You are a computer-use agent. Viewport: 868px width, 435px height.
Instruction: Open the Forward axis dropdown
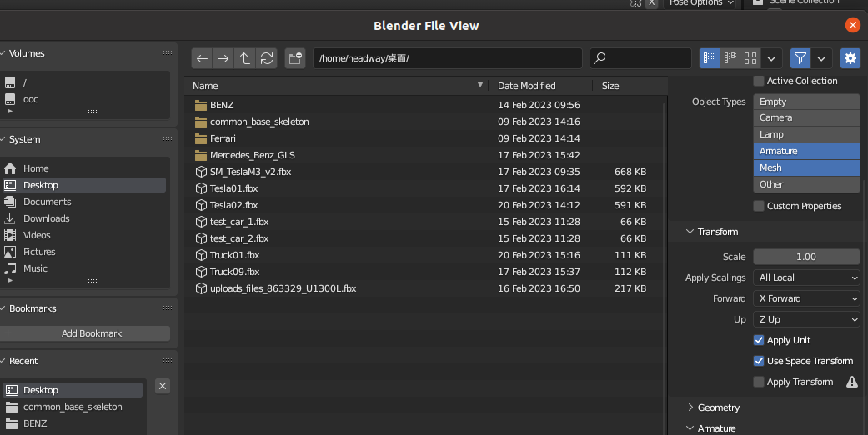[806, 298]
